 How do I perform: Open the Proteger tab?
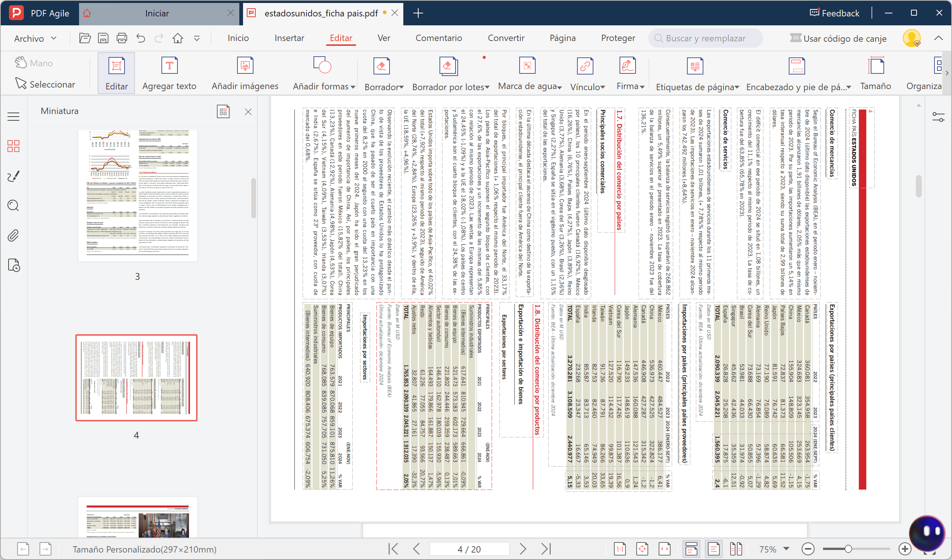coord(618,38)
